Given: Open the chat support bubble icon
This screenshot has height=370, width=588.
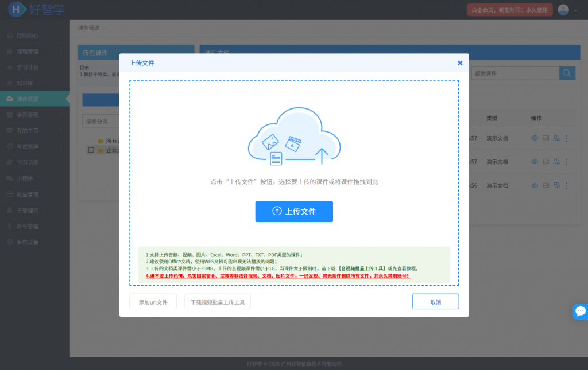Looking at the screenshot, I should click(x=581, y=311).
